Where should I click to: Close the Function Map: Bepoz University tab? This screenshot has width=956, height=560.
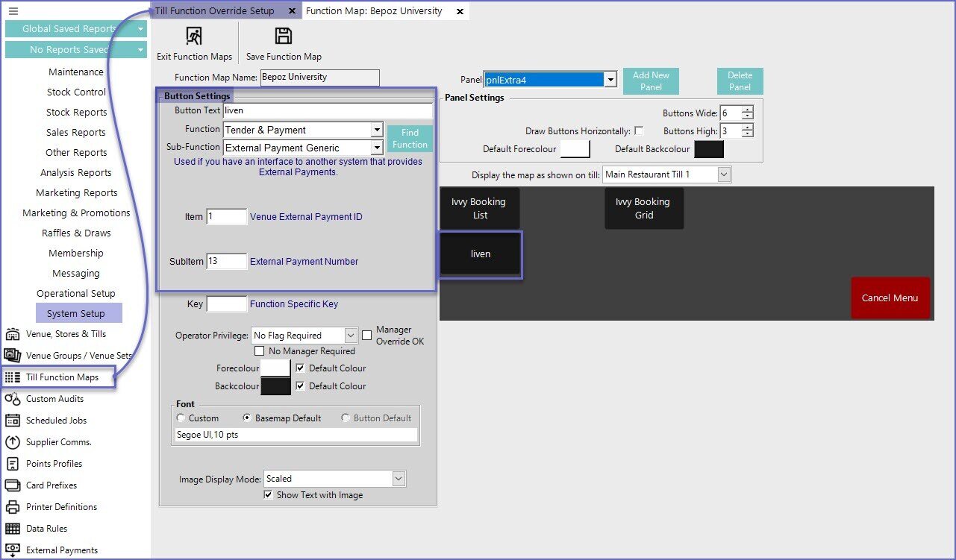(x=460, y=11)
